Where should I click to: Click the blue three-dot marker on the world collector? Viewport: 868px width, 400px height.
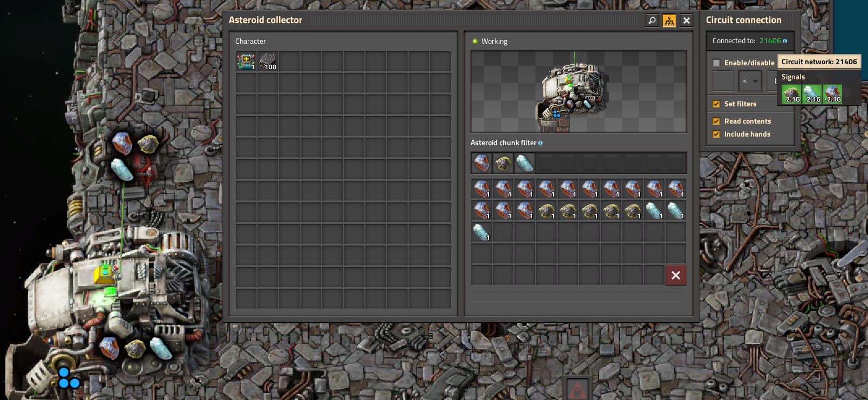click(x=69, y=378)
